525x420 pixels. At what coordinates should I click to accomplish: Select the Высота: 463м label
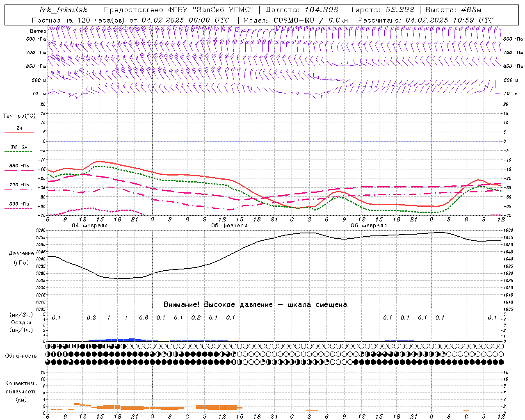coord(453,10)
